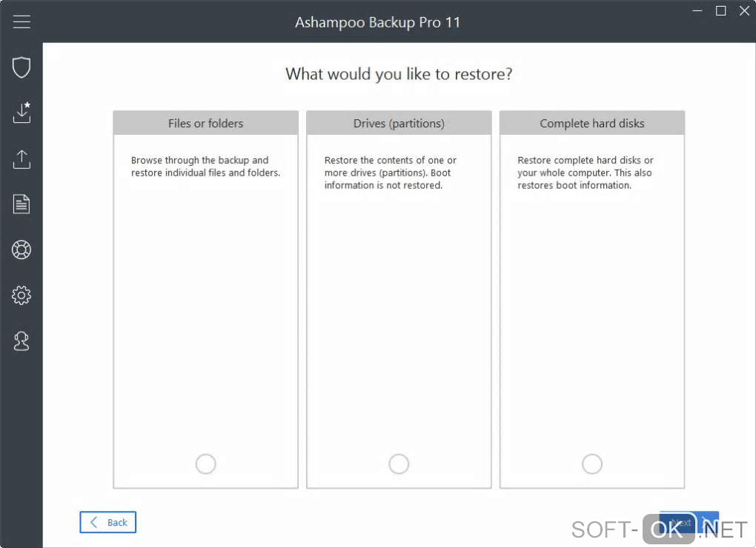
Task: Select the Files or folders radio button
Action: point(206,464)
